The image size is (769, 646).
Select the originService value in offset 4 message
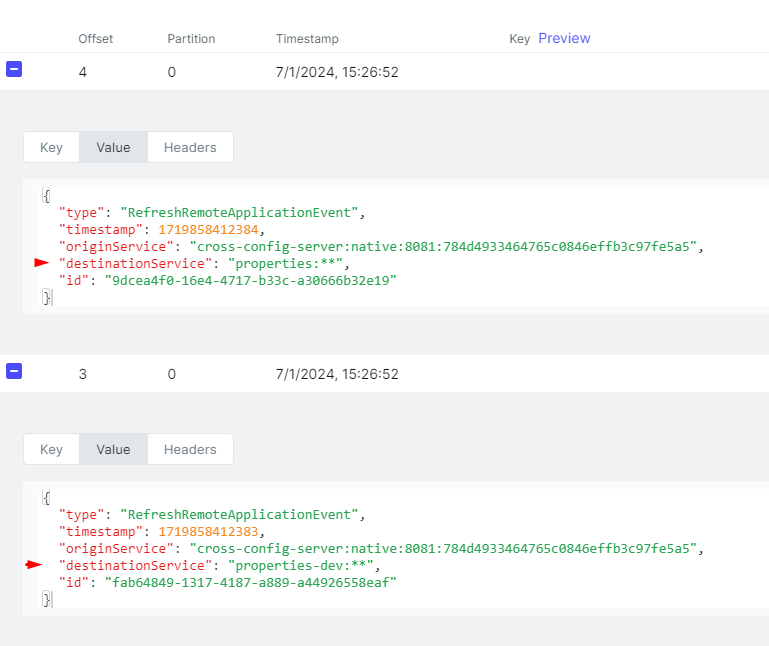(443, 247)
